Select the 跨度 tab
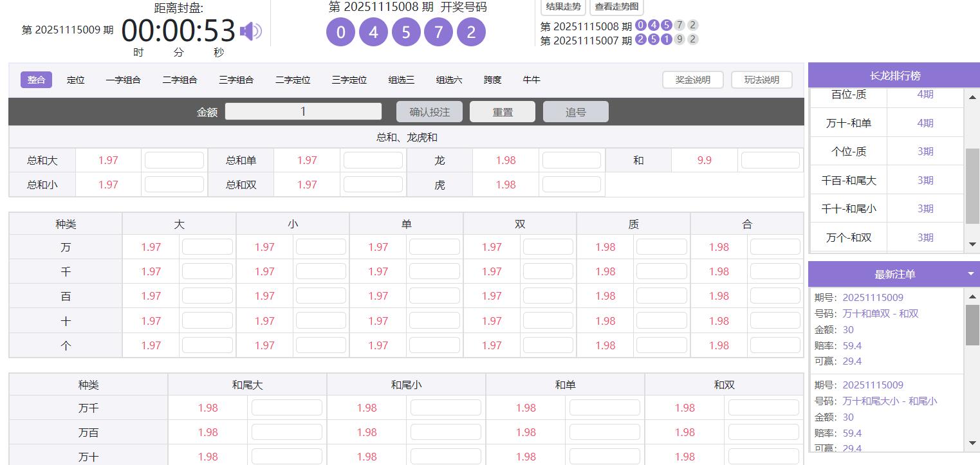 click(492, 79)
